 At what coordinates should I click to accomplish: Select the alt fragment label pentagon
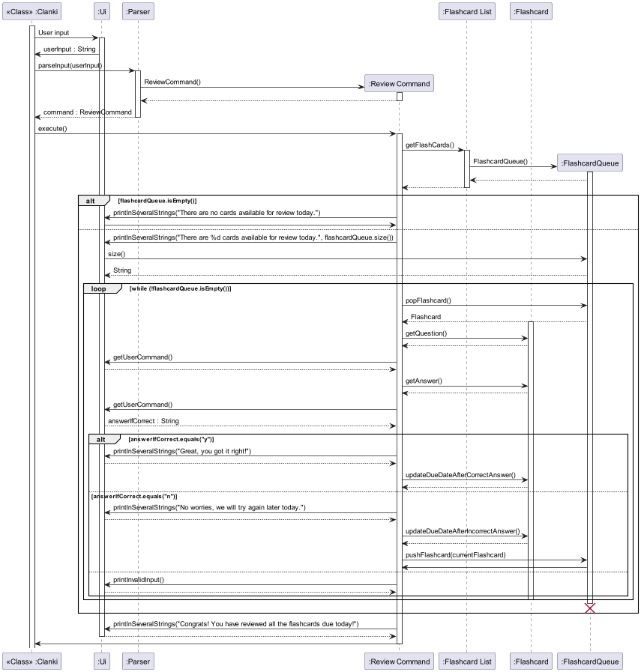(91, 200)
